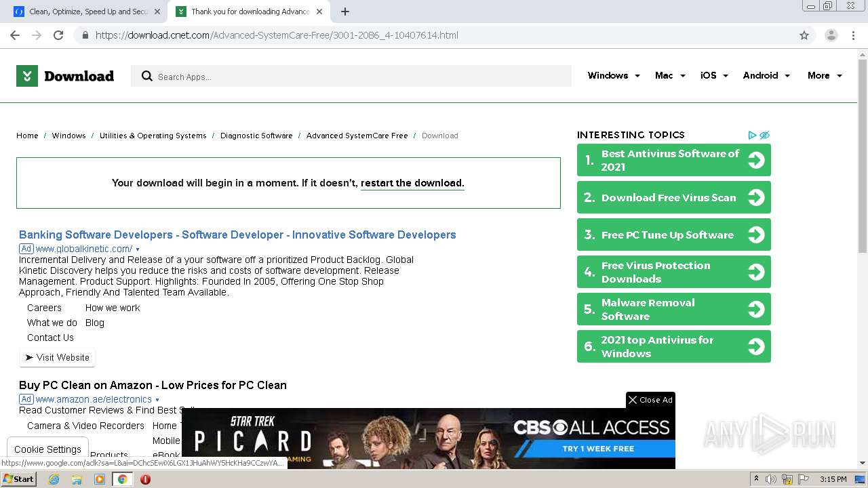Close the 'Thank you for downloading' tab

pos(319,12)
